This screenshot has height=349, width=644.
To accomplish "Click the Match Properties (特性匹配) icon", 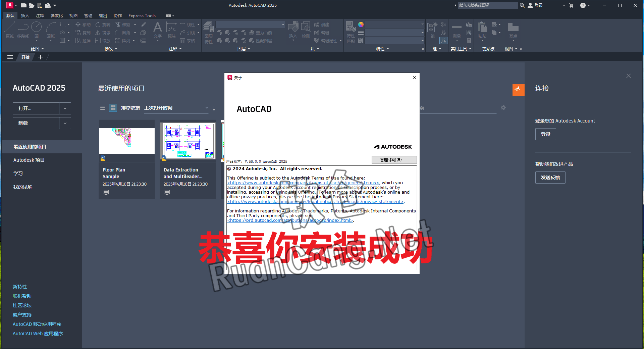I will point(351,32).
